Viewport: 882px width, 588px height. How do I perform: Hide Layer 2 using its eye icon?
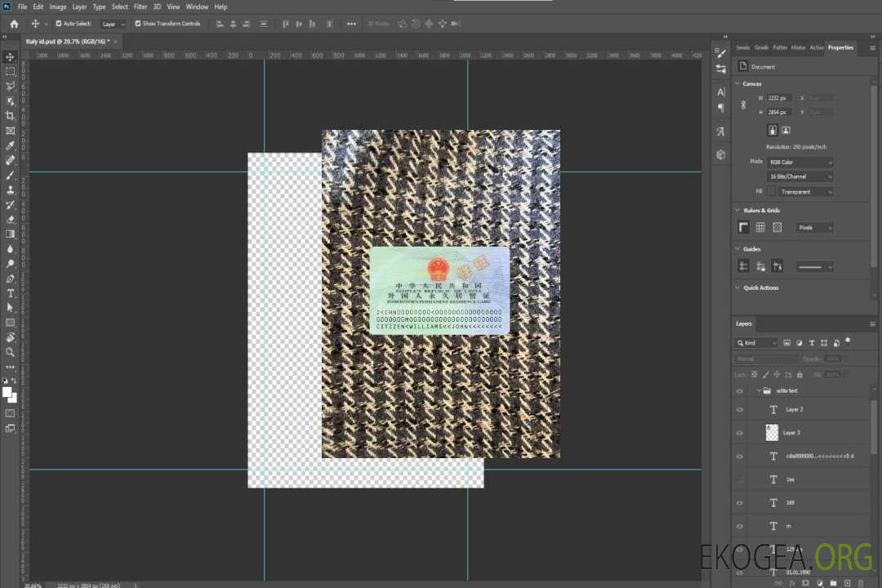pyautogui.click(x=740, y=410)
